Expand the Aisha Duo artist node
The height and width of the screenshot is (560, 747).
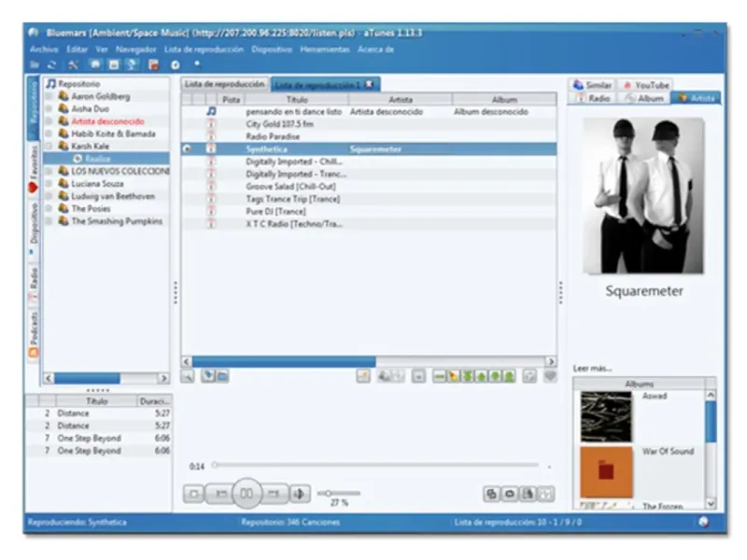[x=49, y=109]
